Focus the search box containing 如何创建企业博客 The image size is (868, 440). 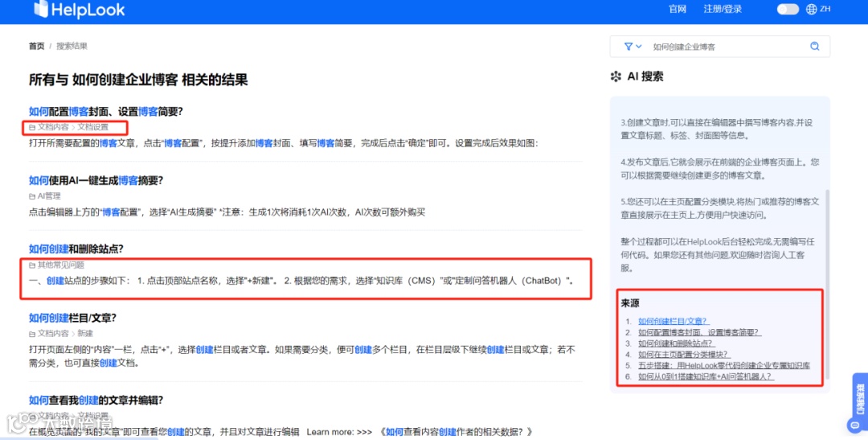pos(719,47)
